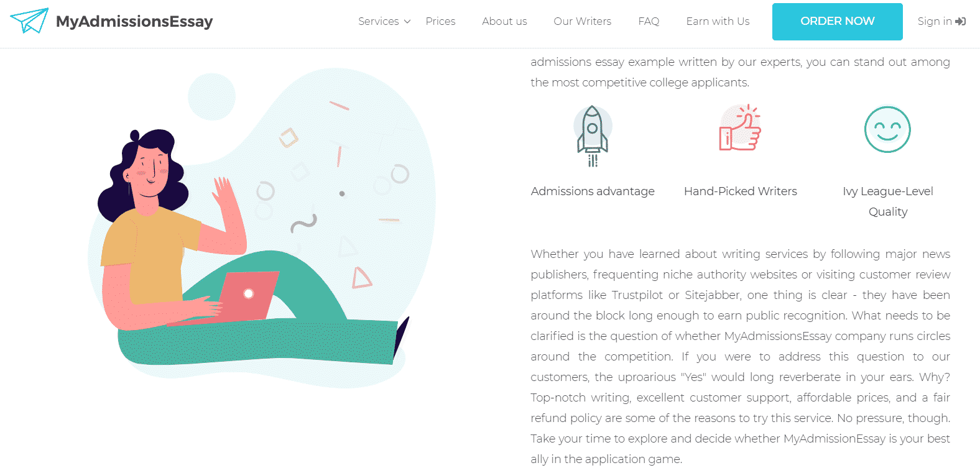
Task: Click the sign-in arrow icon
Action: tap(961, 22)
